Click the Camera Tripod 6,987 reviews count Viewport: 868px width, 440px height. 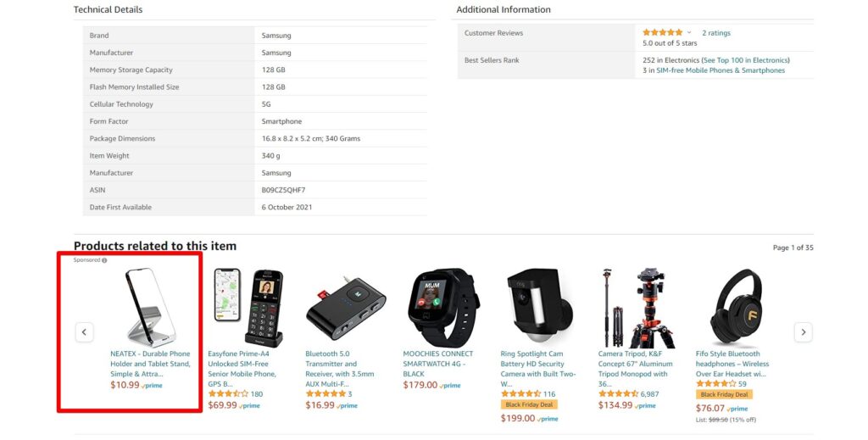(650, 394)
